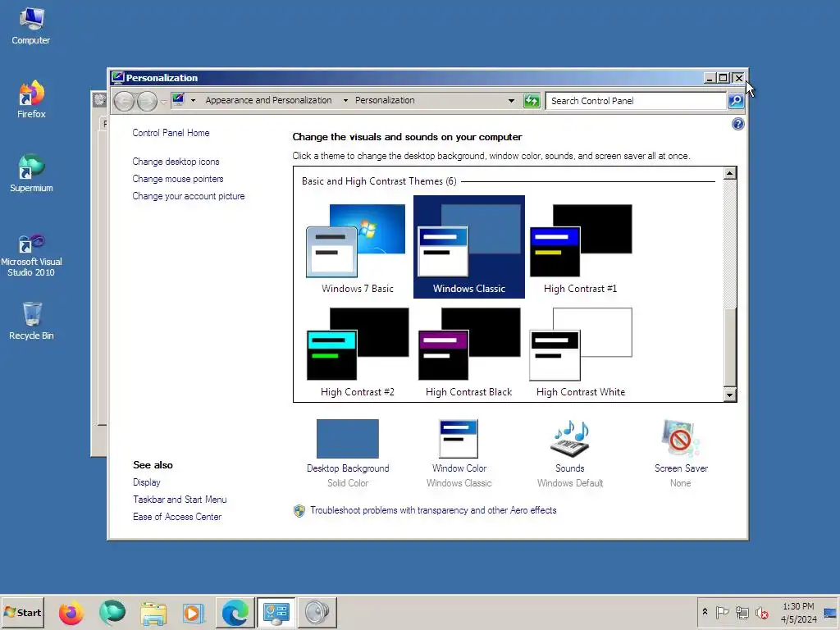Click the Back navigation arrow

[x=124, y=101]
